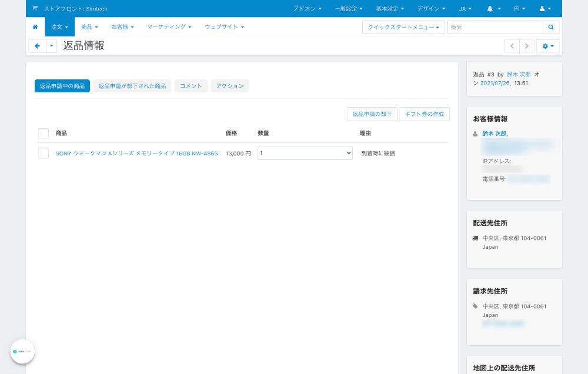Open the 数量 quantity dropdown
588x374 pixels.
(x=305, y=153)
